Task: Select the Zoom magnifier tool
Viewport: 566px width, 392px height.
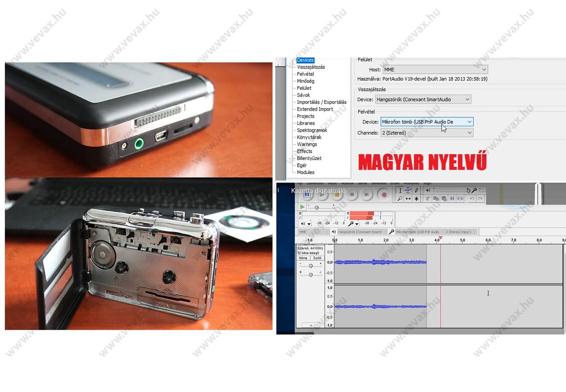Action: pos(400,199)
